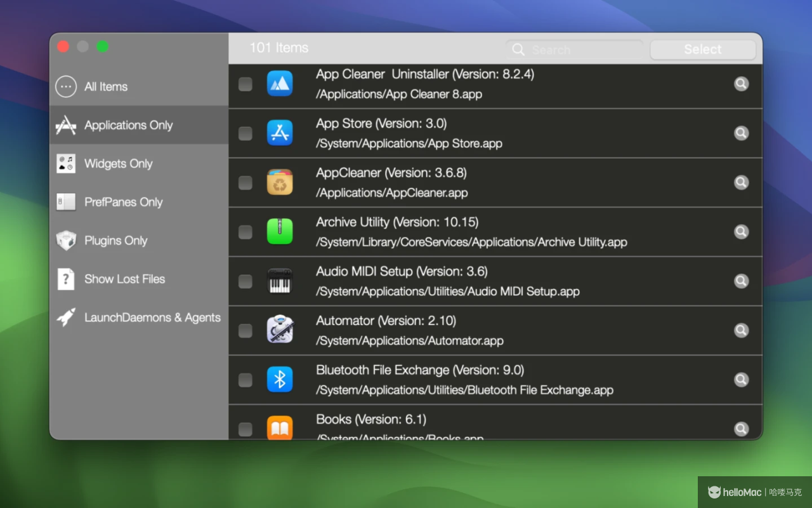This screenshot has width=812, height=508.
Task: Click the CoreServices Archive Utility.app path
Action: pyautogui.click(x=472, y=242)
